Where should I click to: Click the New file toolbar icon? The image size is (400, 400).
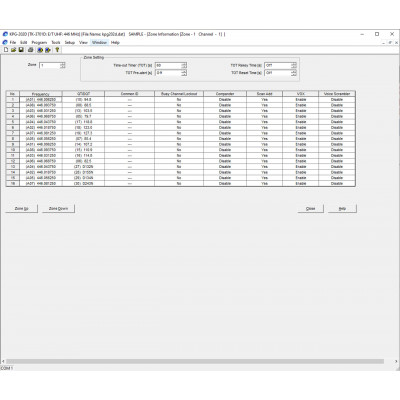6,50
